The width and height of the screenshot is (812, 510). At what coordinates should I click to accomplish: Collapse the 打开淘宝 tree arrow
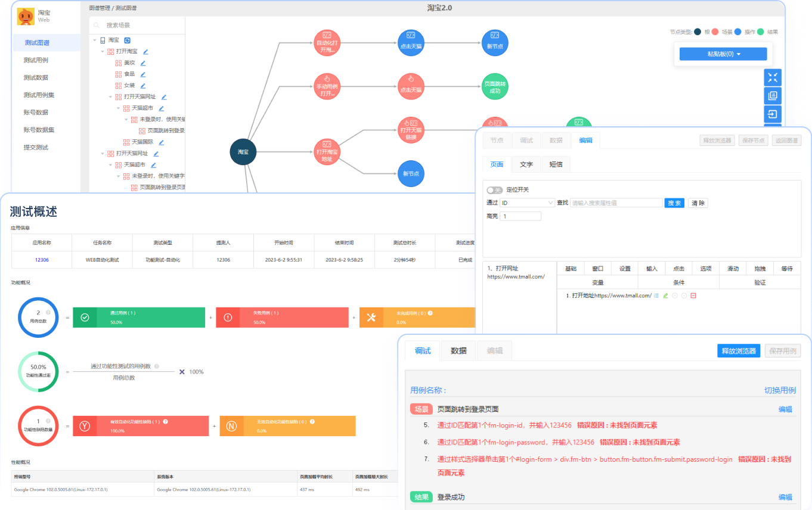[x=102, y=51]
